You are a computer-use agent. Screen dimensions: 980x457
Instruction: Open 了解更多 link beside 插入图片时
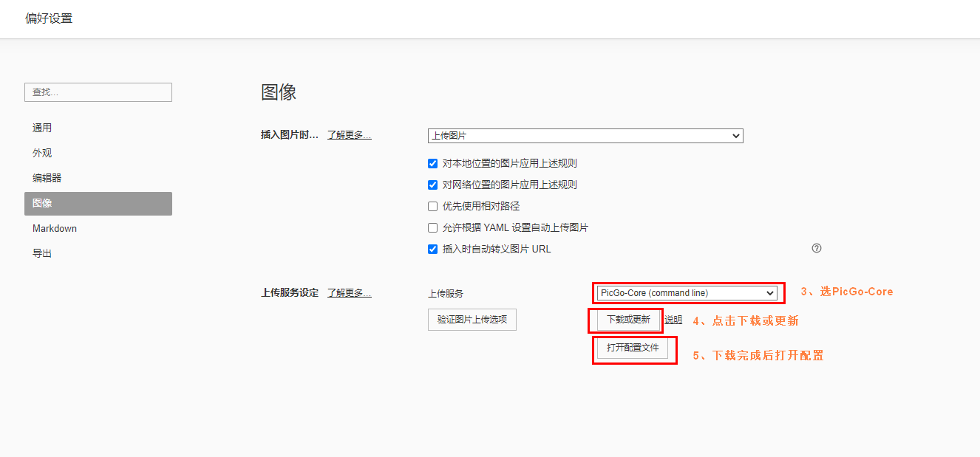coord(350,135)
